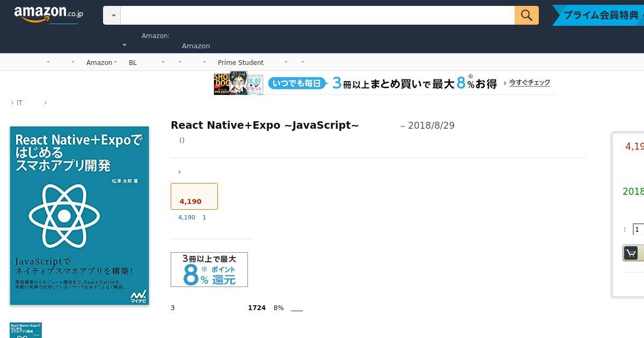Select the BL sub-navigation item
This screenshot has width=644, height=338.
click(x=133, y=62)
